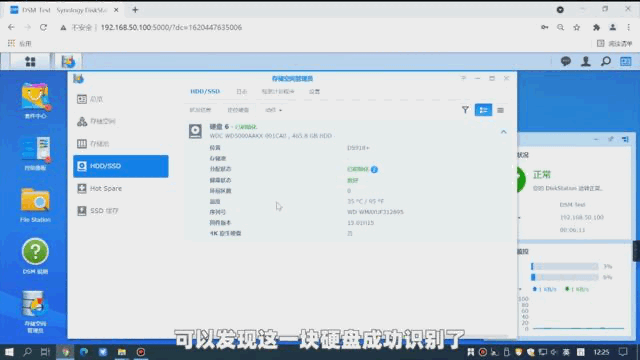Select Hot Spare in the sidebar
The width and height of the screenshot is (640, 360).
click(121, 189)
